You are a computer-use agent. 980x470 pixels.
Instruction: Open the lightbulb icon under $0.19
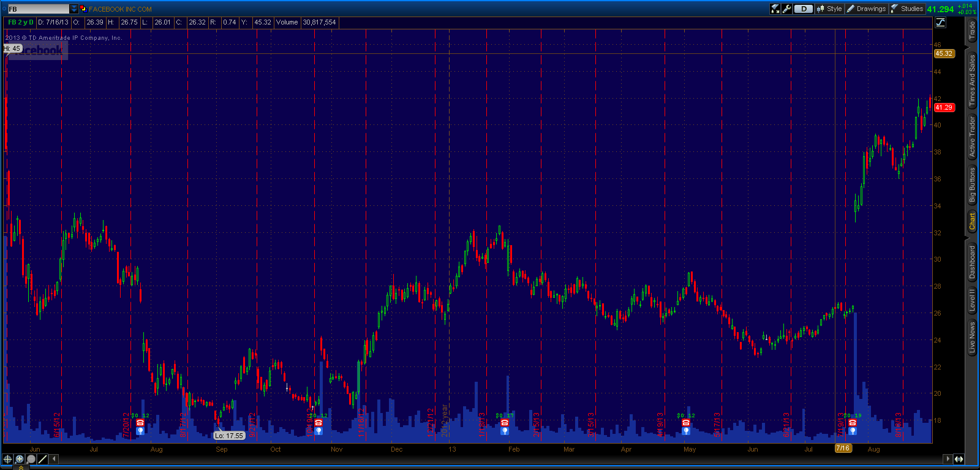pyautogui.click(x=853, y=431)
